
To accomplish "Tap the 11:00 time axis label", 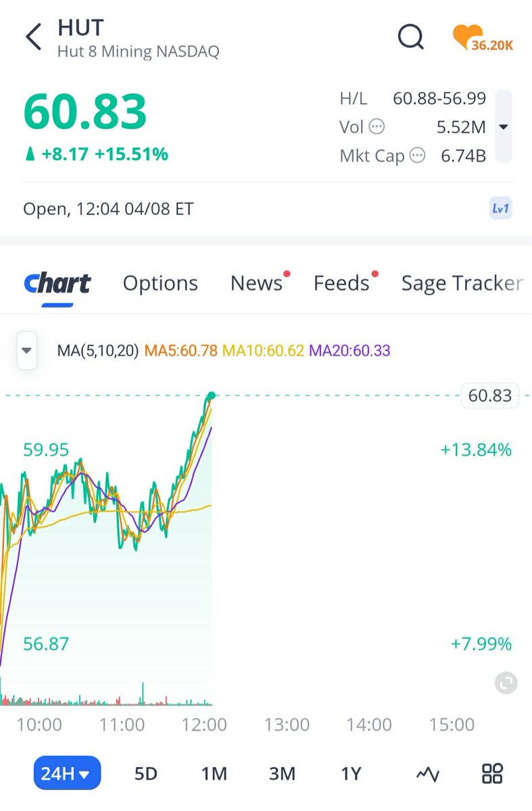I will [122, 724].
